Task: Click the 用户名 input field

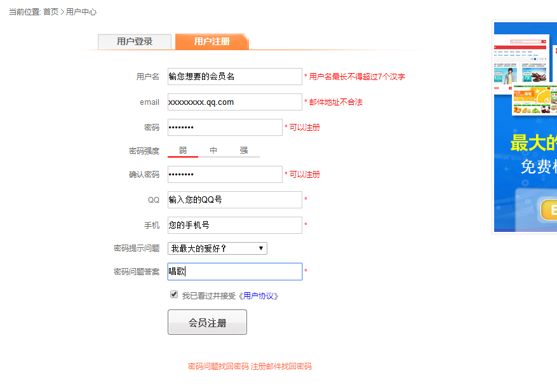Action: point(235,76)
